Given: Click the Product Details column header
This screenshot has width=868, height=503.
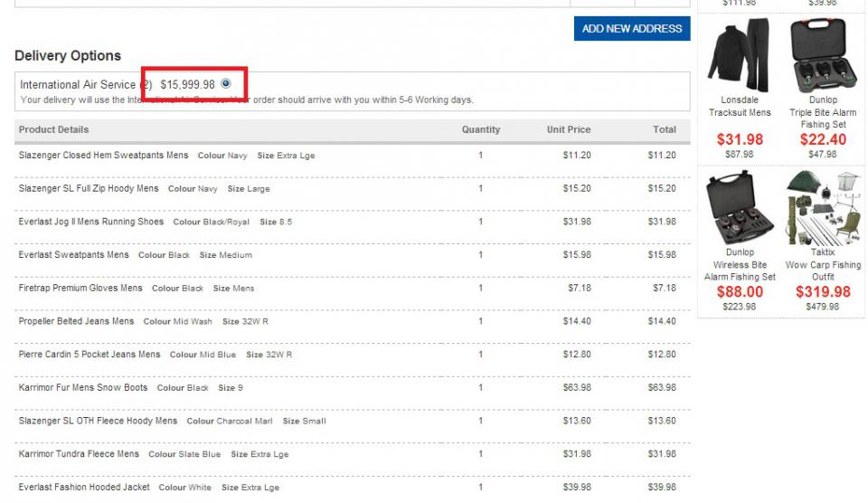Looking at the screenshot, I should pos(53,130).
